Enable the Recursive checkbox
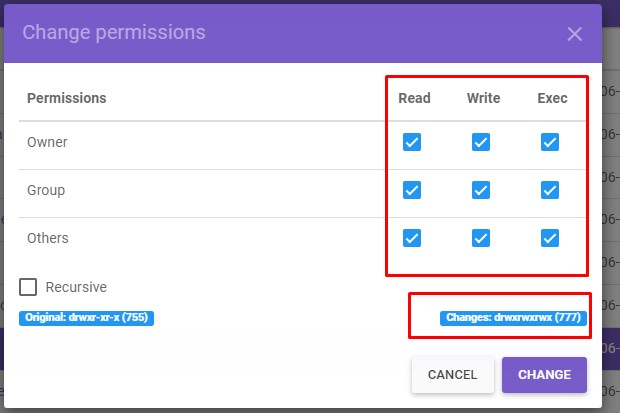Image resolution: width=620 pixels, height=413 pixels. (29, 287)
